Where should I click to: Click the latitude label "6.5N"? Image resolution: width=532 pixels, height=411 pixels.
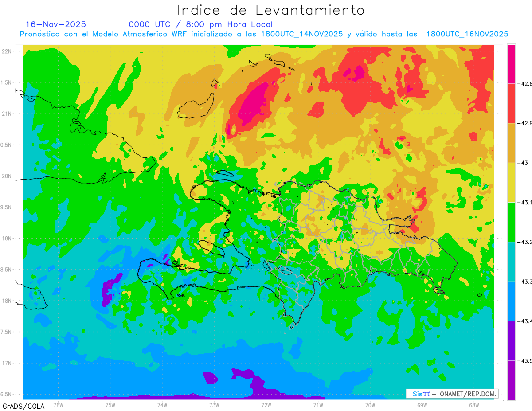7,394
